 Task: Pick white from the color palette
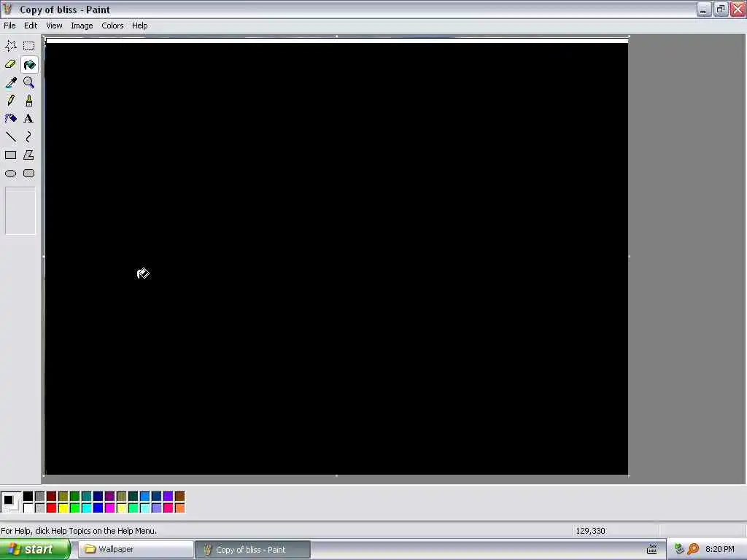point(28,508)
